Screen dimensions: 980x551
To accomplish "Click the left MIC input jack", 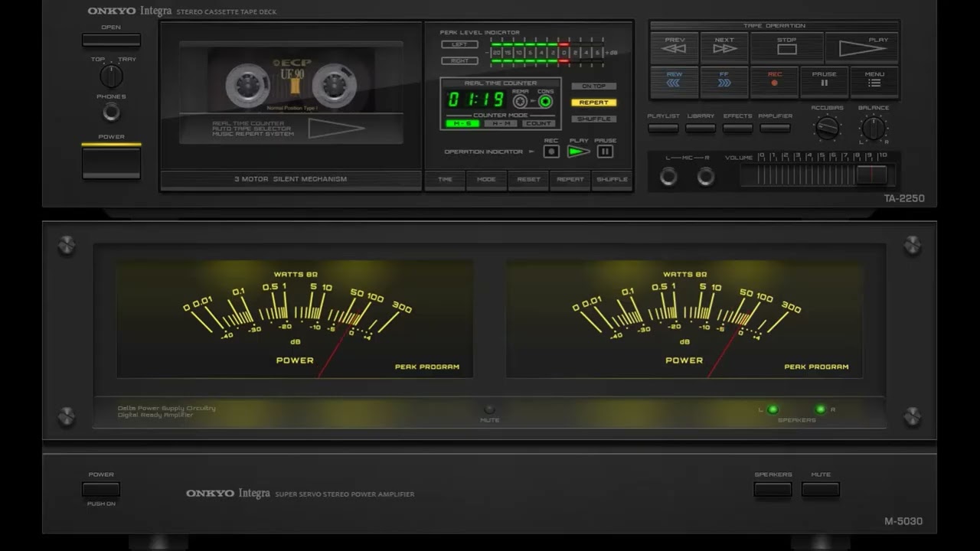I will coord(668,177).
